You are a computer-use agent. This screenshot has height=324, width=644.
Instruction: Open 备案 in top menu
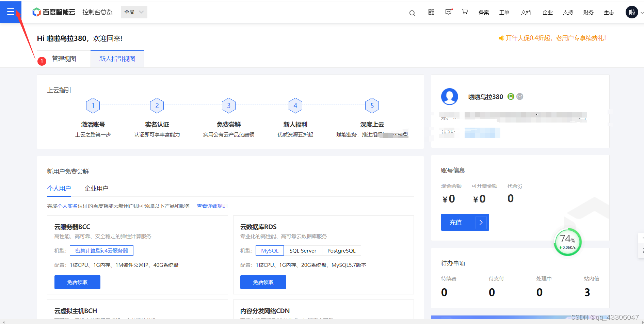[x=484, y=13]
